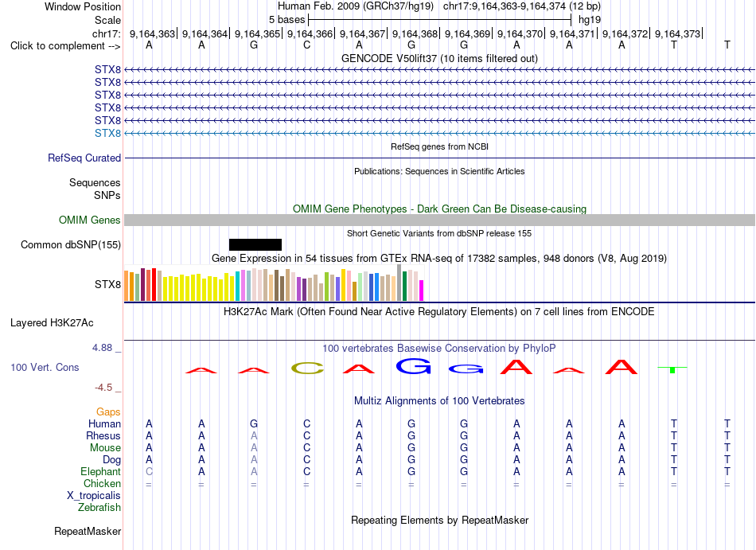
Task: Click the Human species label
Action: (104, 423)
